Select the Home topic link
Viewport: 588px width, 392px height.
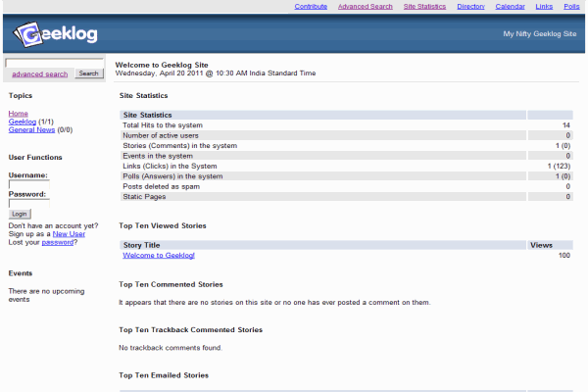tap(18, 114)
